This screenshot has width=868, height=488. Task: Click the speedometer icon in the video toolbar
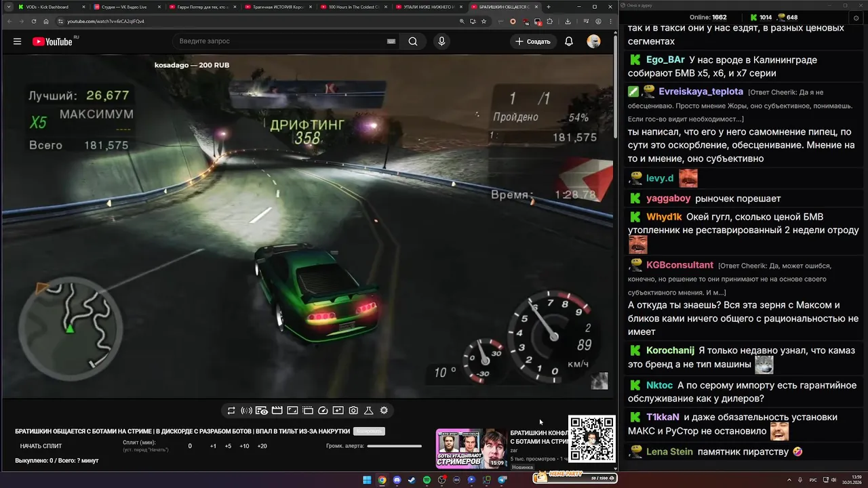point(323,411)
